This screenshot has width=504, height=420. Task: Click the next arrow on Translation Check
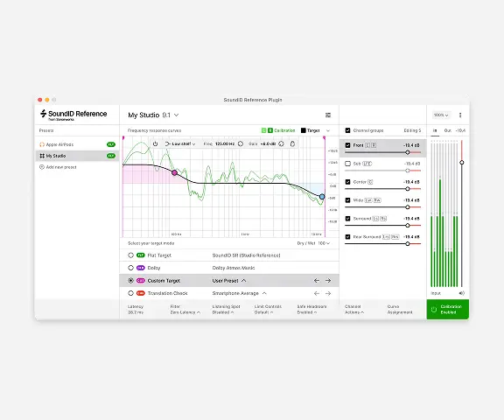pos(328,293)
